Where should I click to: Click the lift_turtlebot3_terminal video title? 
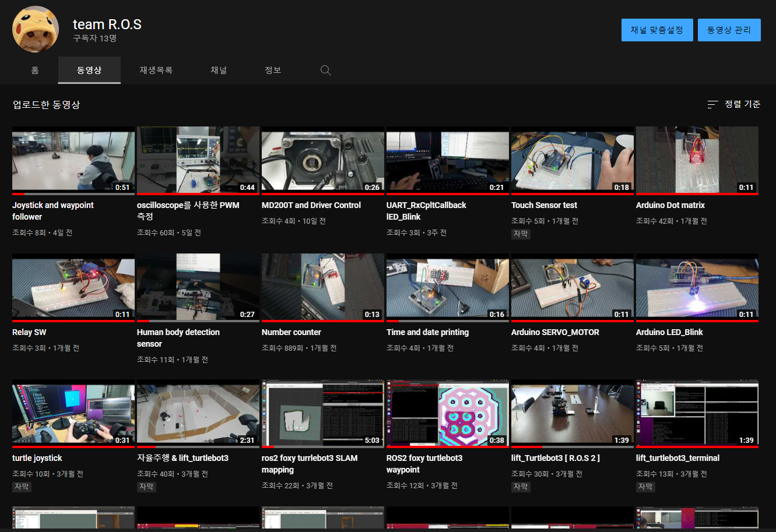(x=677, y=458)
